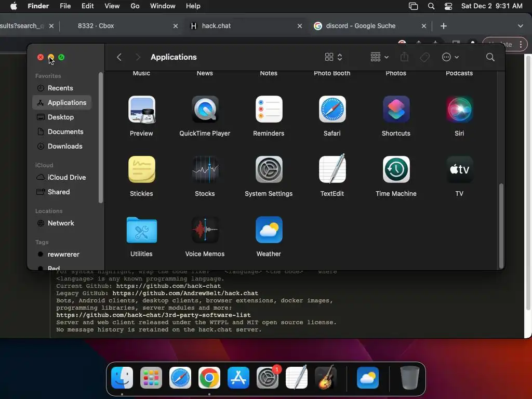Click the Edit Tags toolbar icon
Screen dimensions: 532x399
[424, 57]
